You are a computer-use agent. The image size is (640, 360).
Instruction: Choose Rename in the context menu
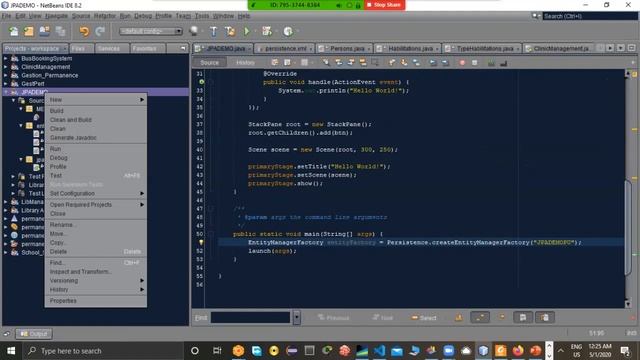point(96,224)
